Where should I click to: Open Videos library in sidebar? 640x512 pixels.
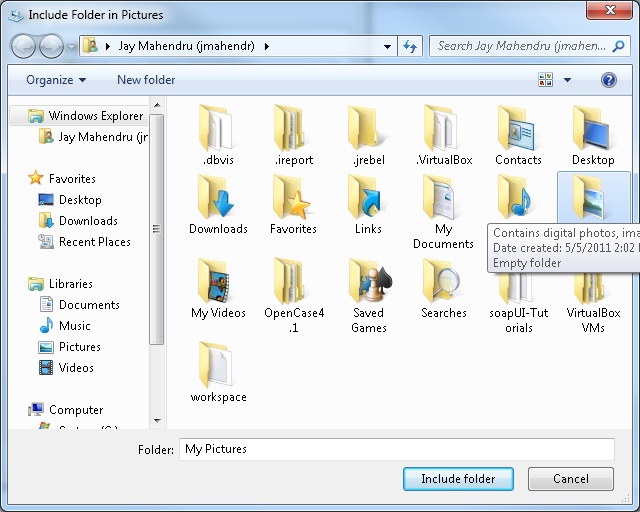click(x=66, y=367)
